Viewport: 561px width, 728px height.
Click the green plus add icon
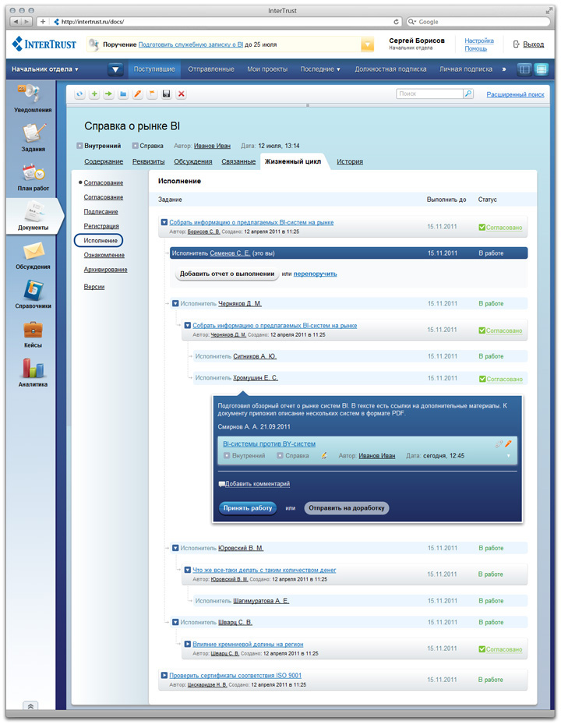(94, 94)
